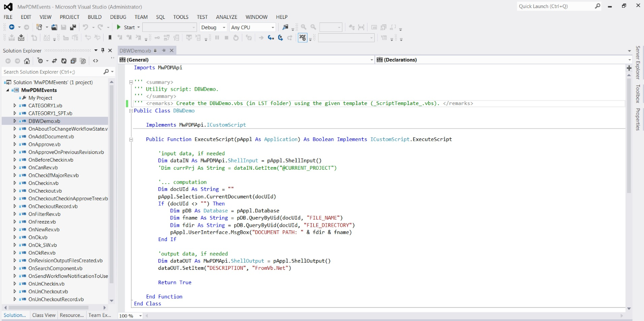Click Pending Changes Filter clock icon
The image size is (644, 321).
click(40, 61)
